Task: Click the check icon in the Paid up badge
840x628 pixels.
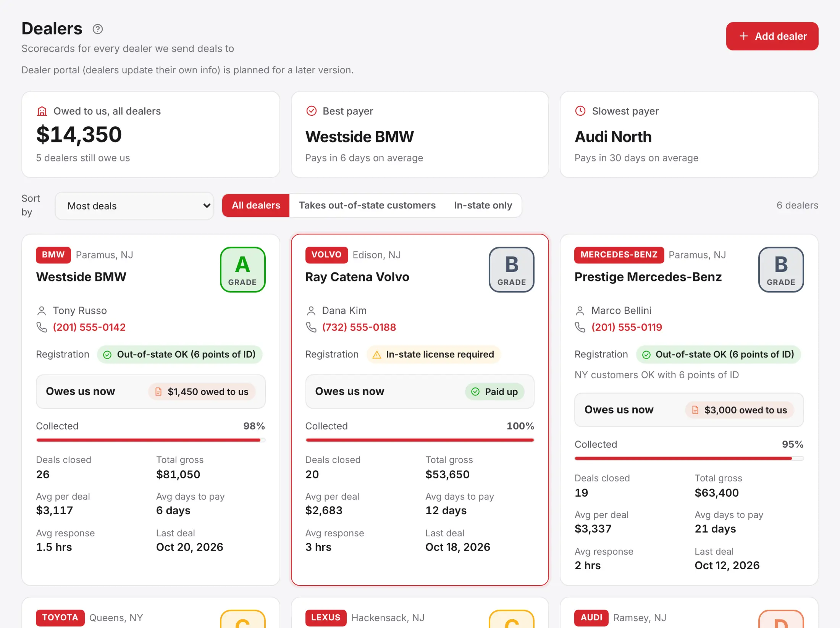Action: click(x=475, y=392)
